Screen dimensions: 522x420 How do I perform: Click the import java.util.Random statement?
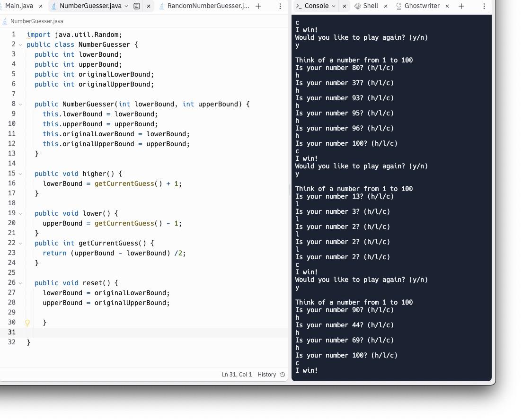click(x=74, y=35)
